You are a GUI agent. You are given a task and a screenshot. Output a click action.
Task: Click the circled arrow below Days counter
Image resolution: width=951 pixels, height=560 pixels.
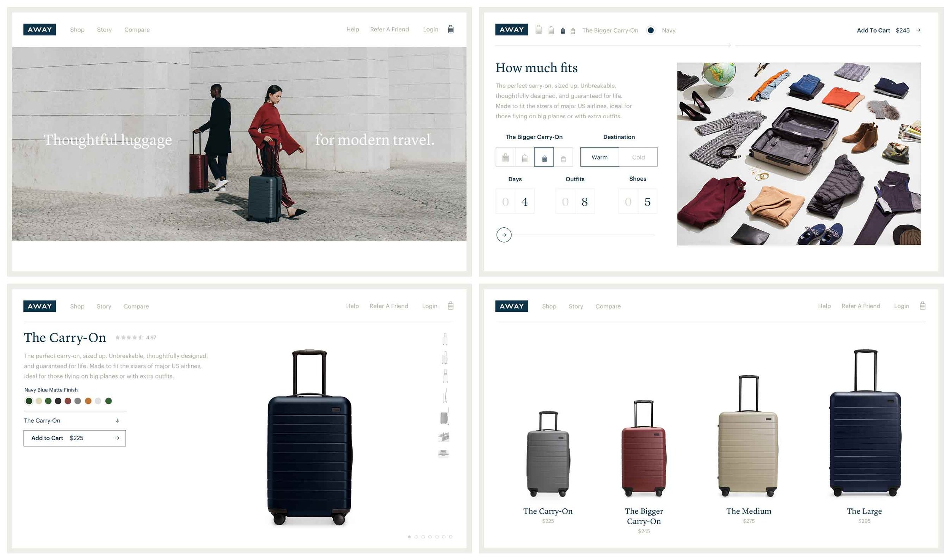tap(504, 235)
